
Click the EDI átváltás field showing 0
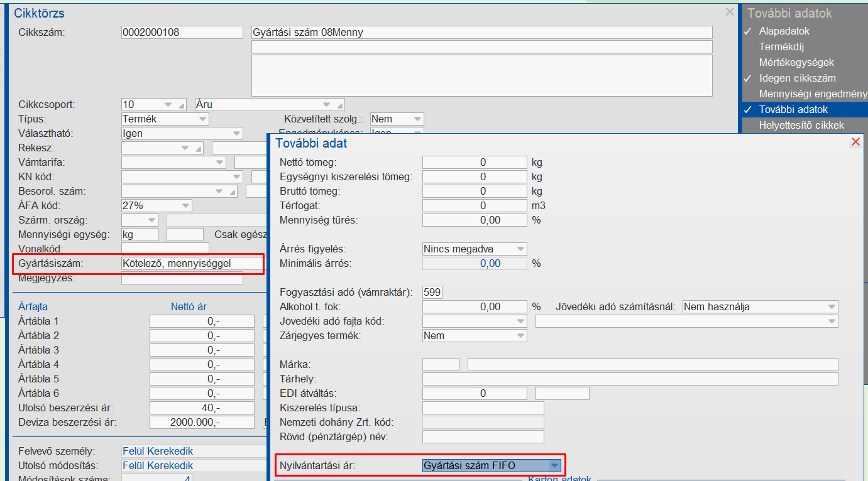(475, 394)
